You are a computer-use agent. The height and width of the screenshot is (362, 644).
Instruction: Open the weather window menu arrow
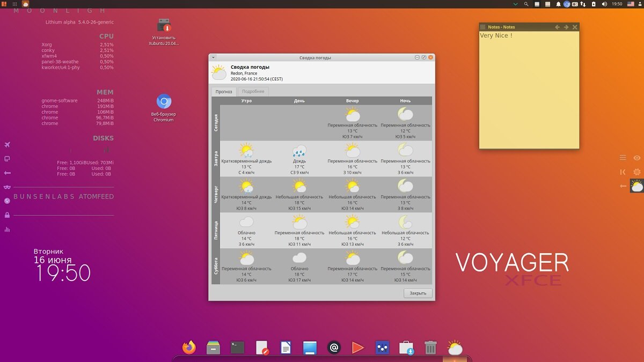(213, 57)
